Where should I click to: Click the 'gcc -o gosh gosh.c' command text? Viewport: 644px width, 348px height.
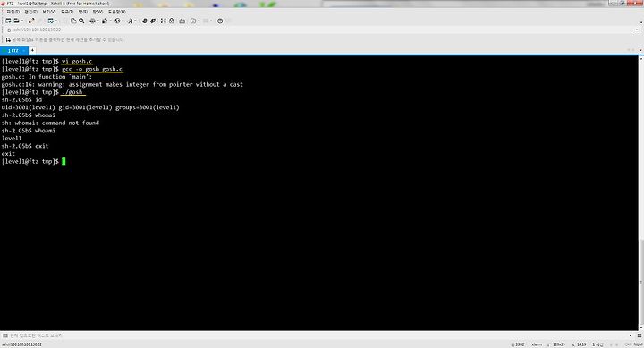click(x=92, y=69)
